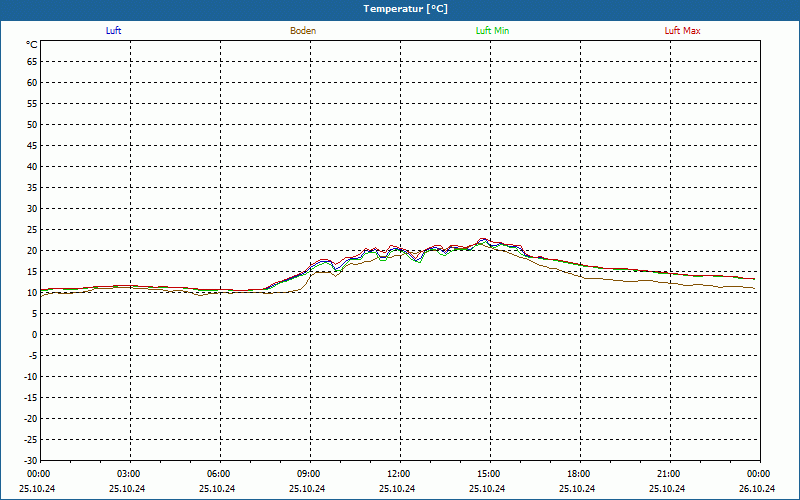Click the 35 value on temperature axis
The image size is (800, 500).
(x=32, y=188)
